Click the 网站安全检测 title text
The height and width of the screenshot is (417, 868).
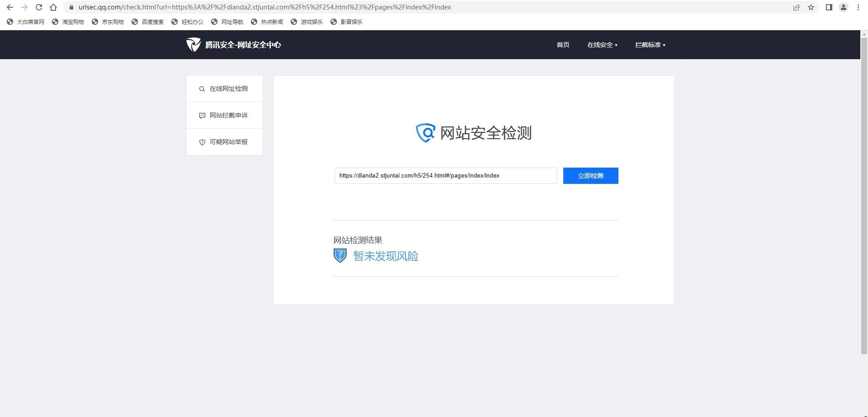coord(486,133)
